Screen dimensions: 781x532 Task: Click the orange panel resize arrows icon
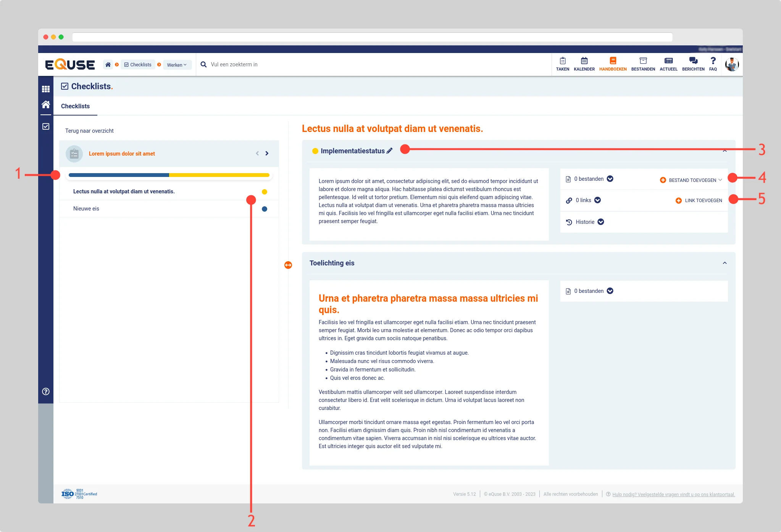point(288,265)
